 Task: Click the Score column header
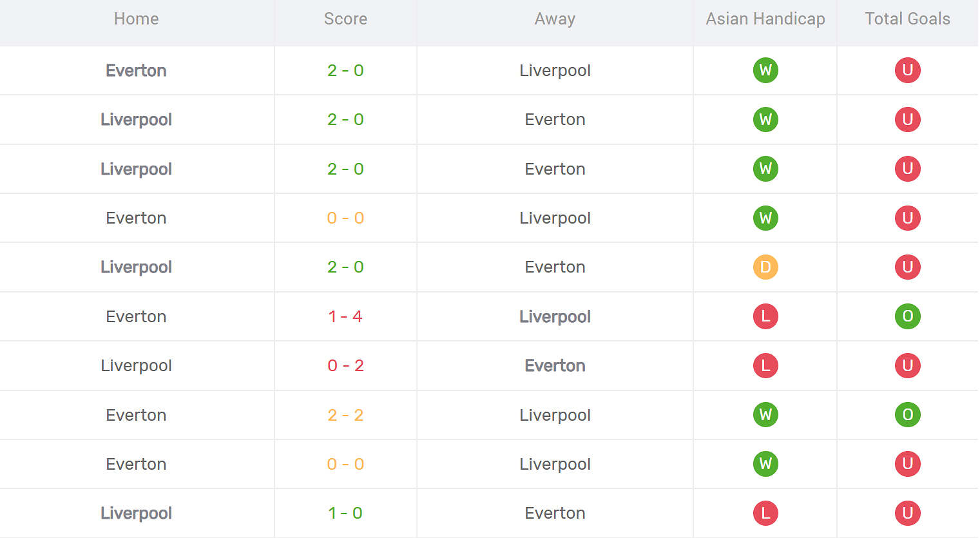(345, 19)
